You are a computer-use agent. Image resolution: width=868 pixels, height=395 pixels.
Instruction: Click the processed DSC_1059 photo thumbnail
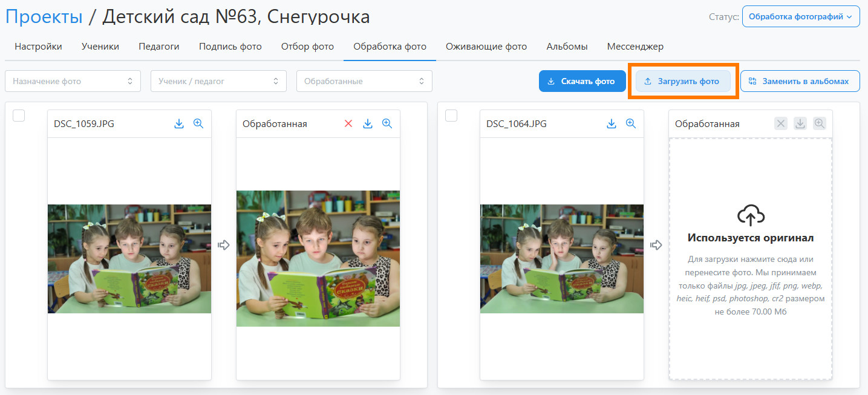[318, 258]
